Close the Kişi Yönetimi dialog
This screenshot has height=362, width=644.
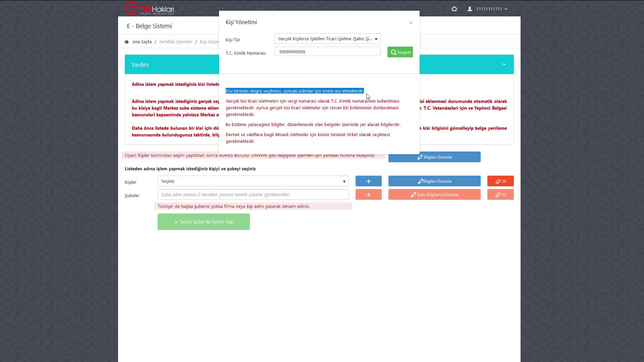[411, 23]
